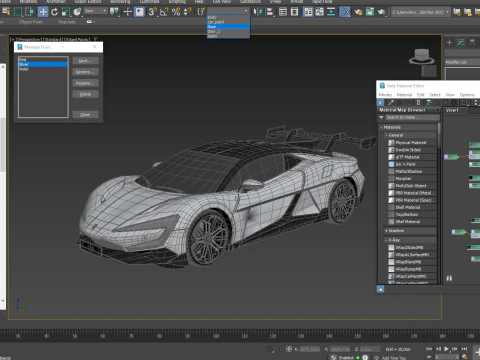This screenshot has height=360, width=480.
Task: Click Select by Name icon
Action: [x=6, y=12]
